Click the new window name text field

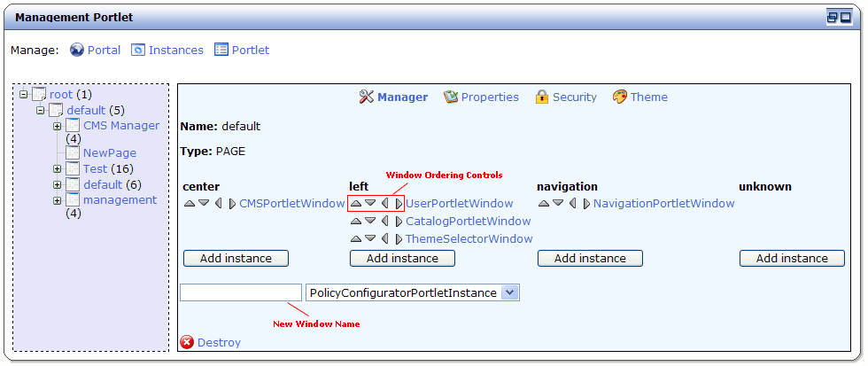(241, 292)
